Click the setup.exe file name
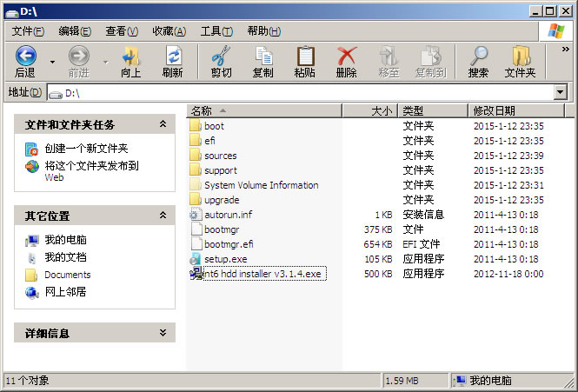 tap(226, 259)
